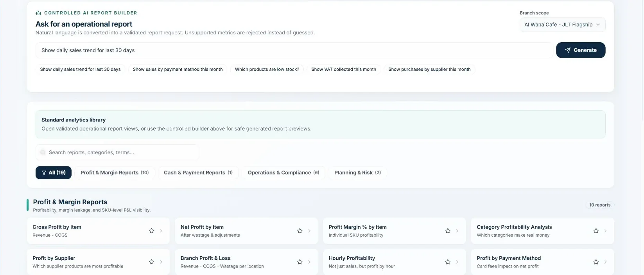Viewport: 644px width, 275px height.
Task: Star the Category Profitability Analysis report
Action: 596,231
